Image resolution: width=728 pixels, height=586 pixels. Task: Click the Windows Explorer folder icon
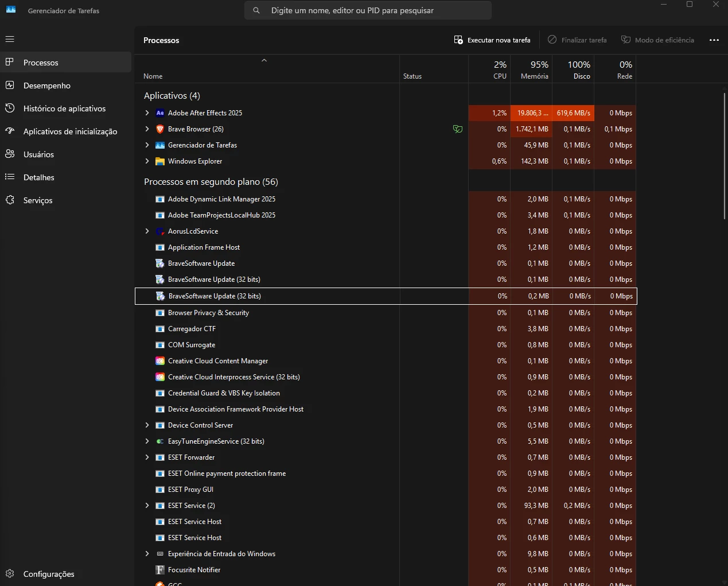tap(160, 161)
